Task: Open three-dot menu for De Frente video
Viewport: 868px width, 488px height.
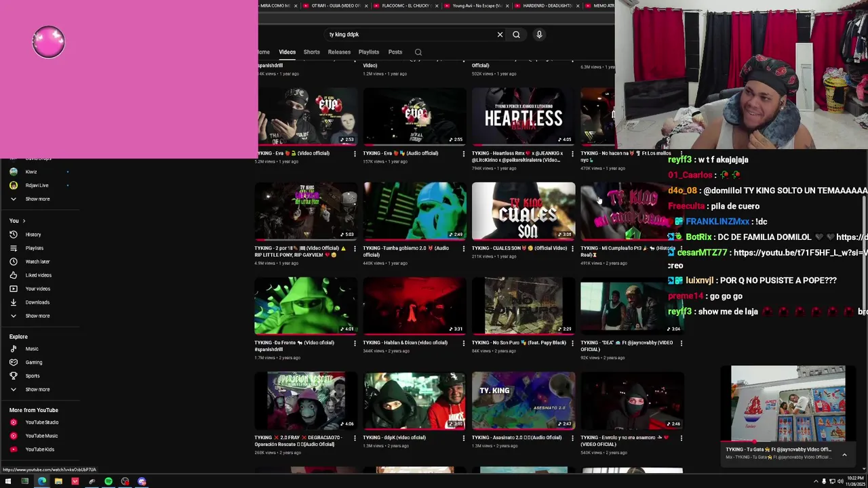Action: pyautogui.click(x=355, y=344)
